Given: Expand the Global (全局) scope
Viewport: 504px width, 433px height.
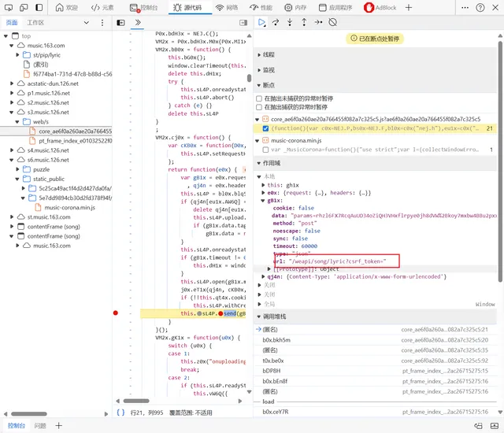Looking at the screenshot, I should point(259,304).
